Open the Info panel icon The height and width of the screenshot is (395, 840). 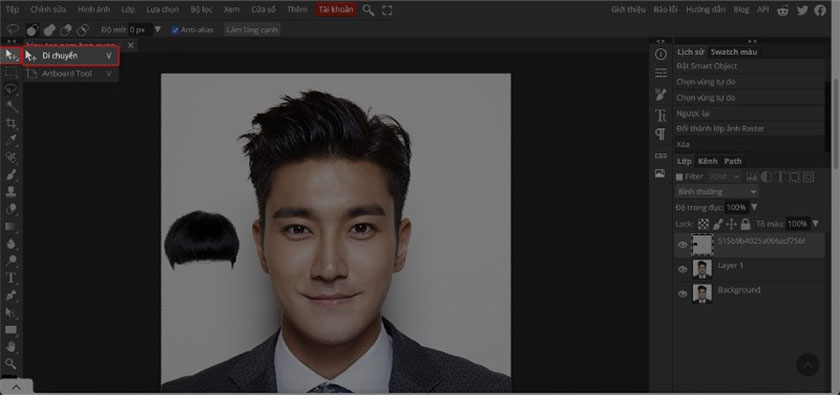[661, 54]
